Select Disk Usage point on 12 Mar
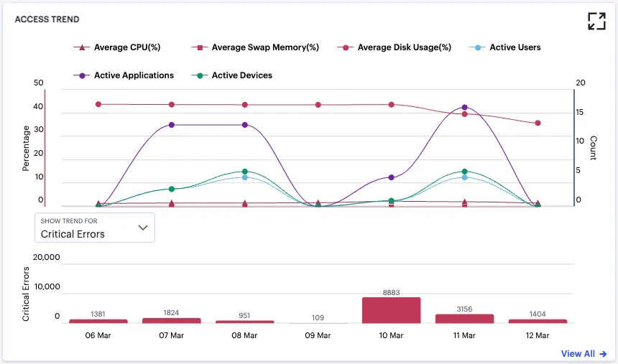 click(x=538, y=123)
